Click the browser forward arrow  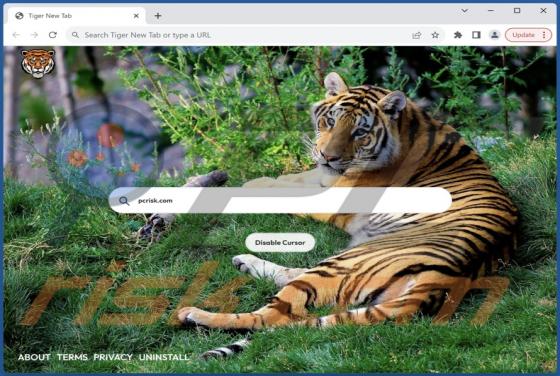pos(35,35)
